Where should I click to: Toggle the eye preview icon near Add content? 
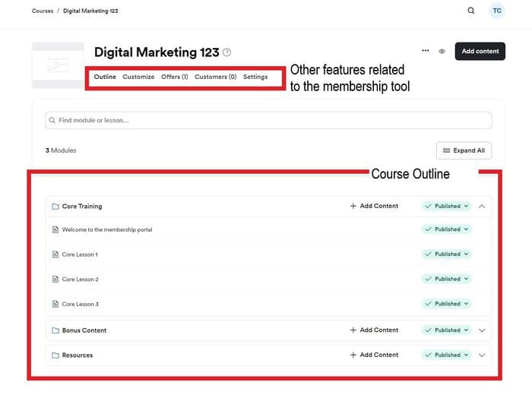(442, 51)
